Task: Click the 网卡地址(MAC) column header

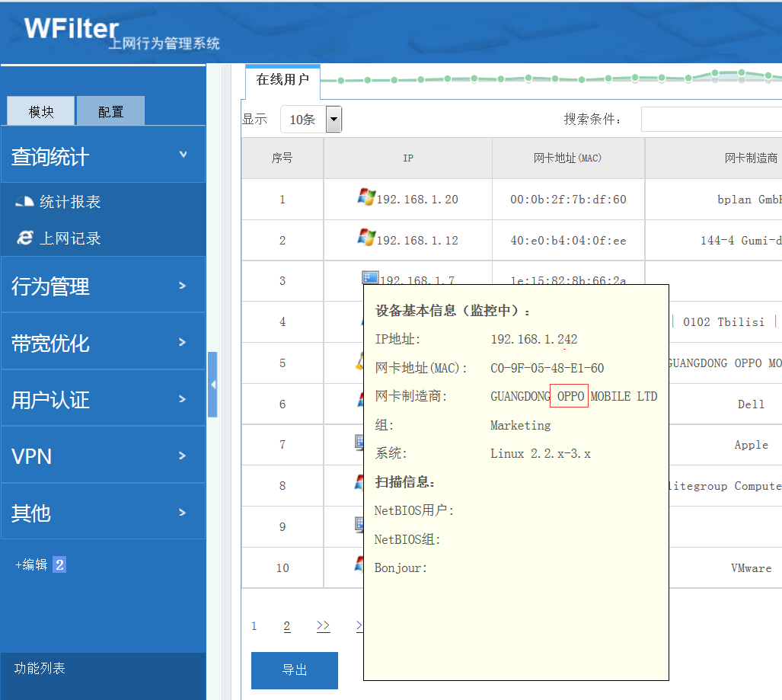Action: (x=567, y=158)
